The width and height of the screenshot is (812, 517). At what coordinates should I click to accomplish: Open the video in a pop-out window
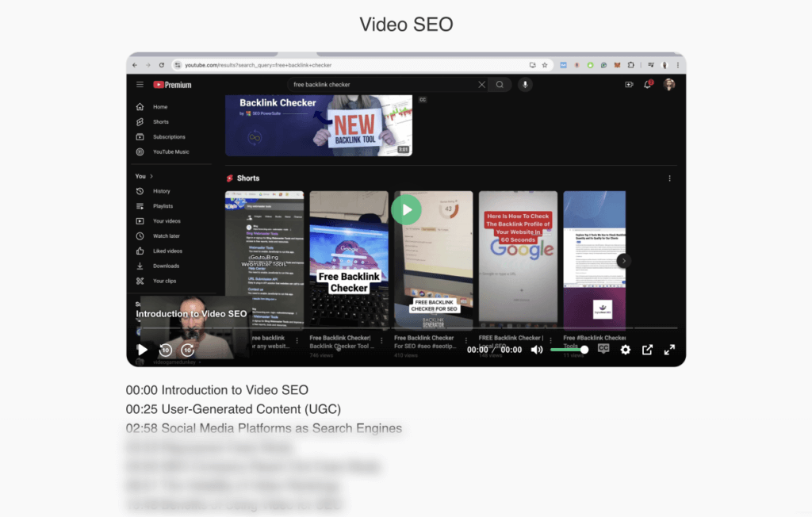tap(647, 350)
